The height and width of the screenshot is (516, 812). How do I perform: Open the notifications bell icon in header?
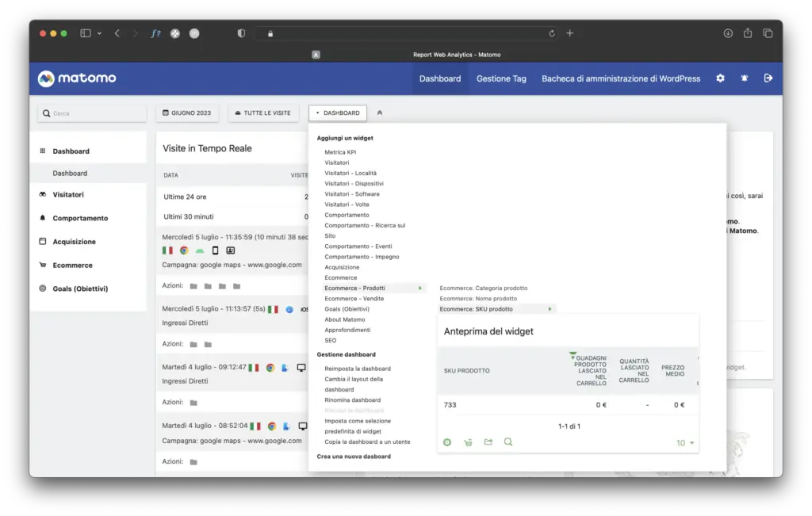744,78
